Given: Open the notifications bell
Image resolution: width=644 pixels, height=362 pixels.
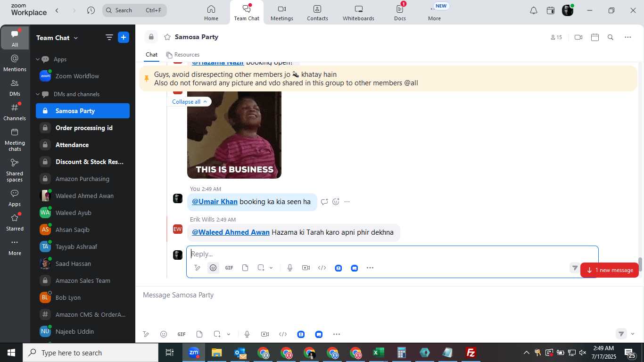Looking at the screenshot, I should click(534, 10).
